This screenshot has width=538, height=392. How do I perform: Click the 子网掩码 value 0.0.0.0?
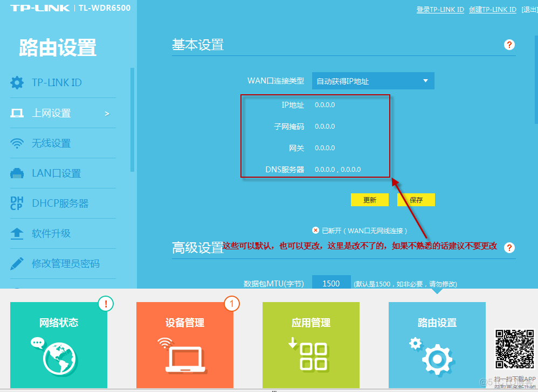325,127
